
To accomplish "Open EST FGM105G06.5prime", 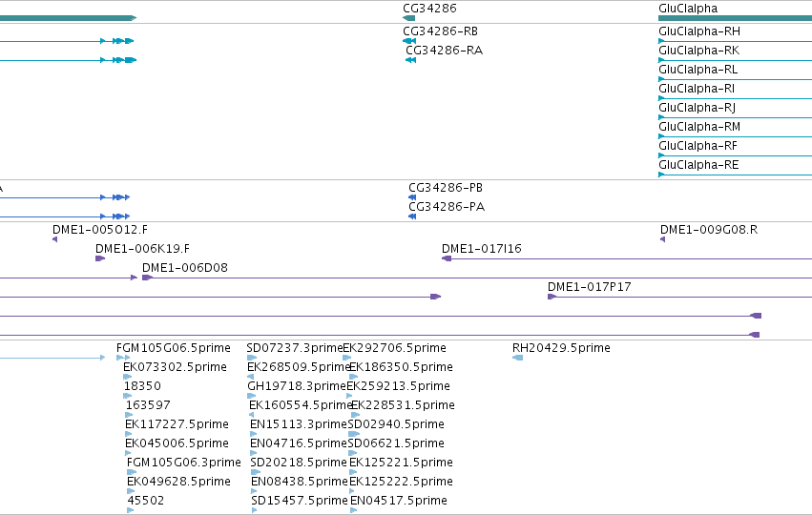I will tap(174, 348).
